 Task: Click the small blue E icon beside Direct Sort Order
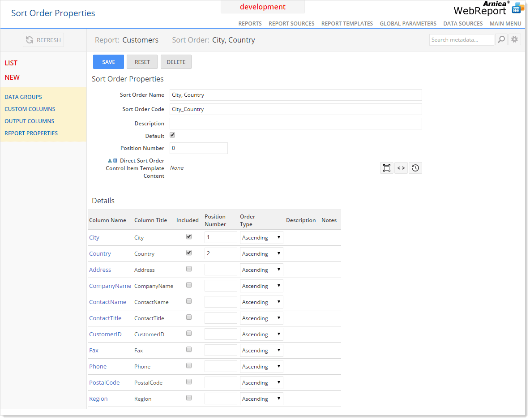click(115, 160)
